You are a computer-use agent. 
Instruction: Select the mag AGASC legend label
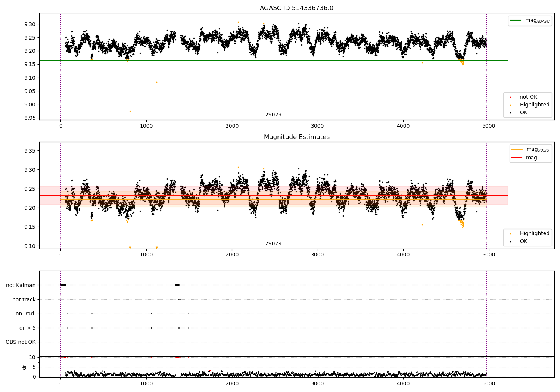537,21
